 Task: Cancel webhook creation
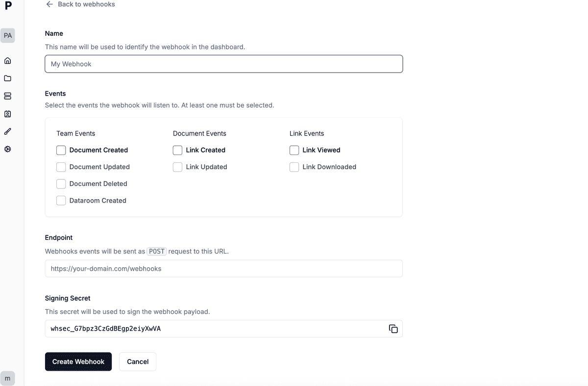(x=138, y=361)
